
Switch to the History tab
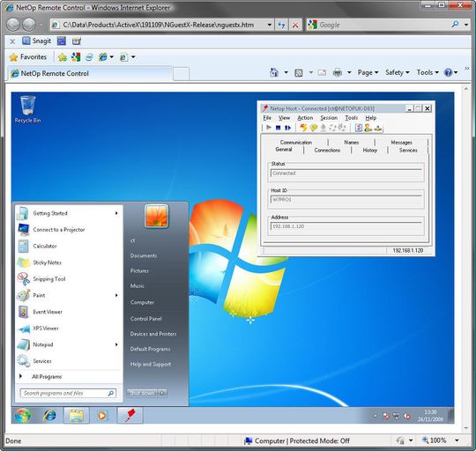point(369,150)
